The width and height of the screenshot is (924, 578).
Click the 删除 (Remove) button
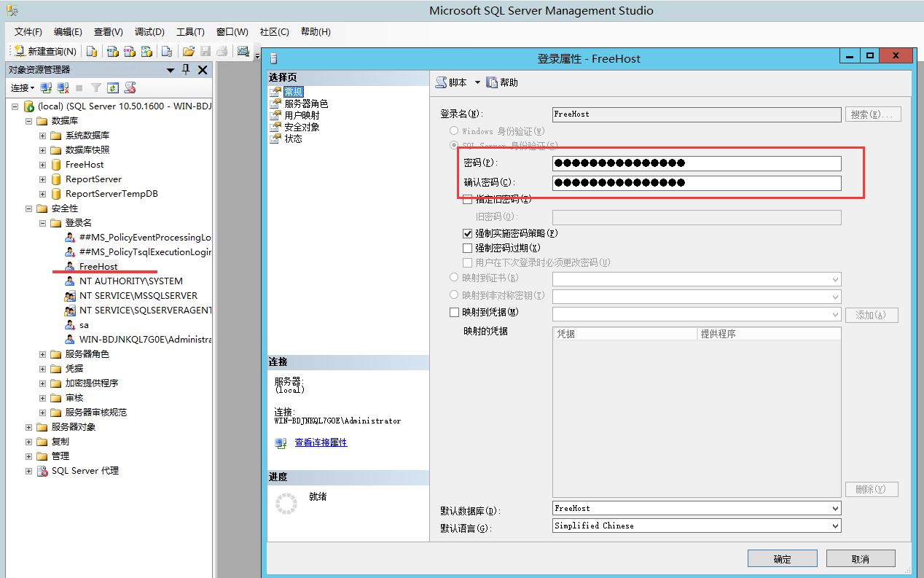tap(872, 490)
